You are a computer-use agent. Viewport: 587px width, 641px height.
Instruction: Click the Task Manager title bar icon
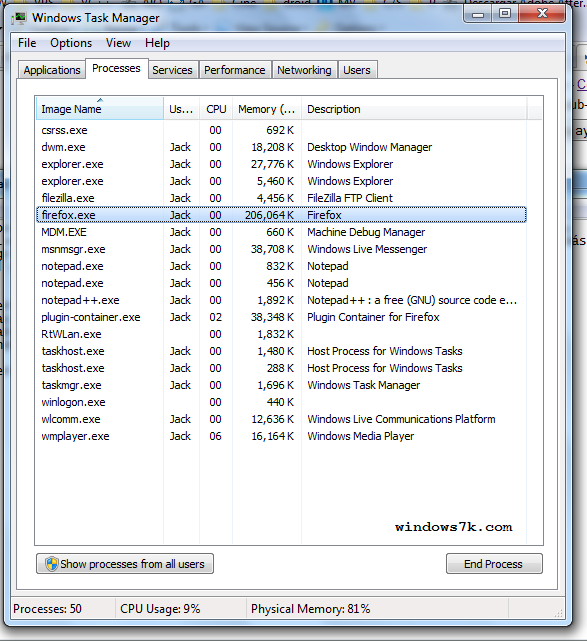pos(19,18)
